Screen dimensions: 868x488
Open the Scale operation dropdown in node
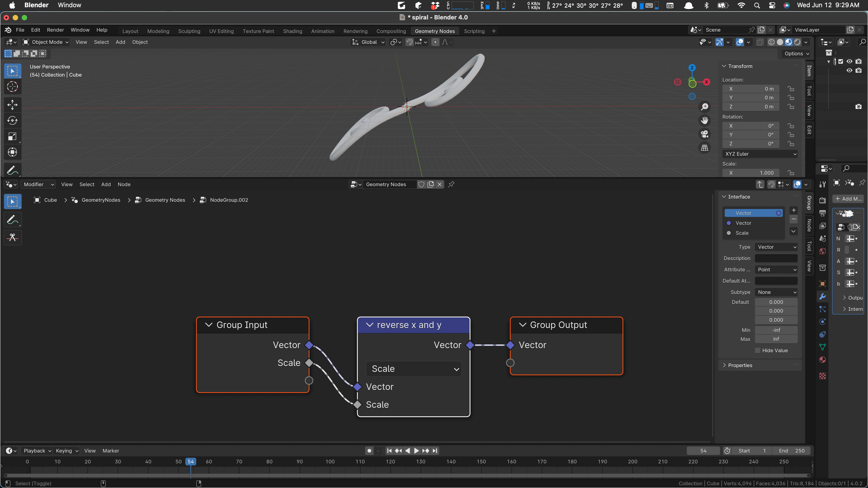tap(413, 369)
